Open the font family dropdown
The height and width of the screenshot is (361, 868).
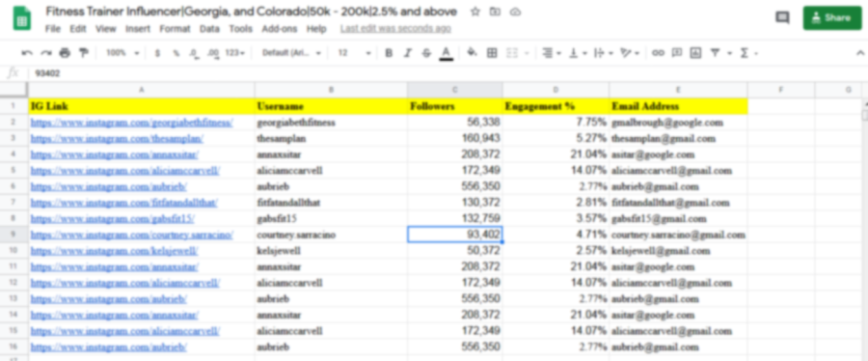(291, 53)
